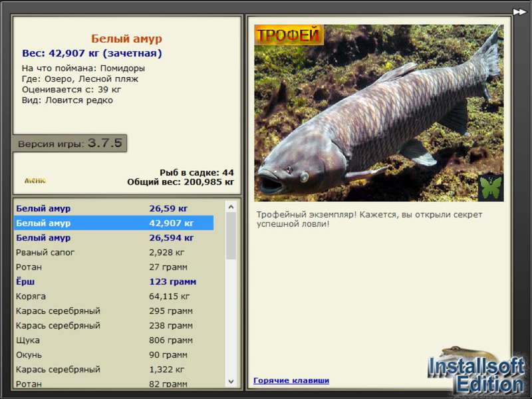Select Белый амур 26,594 кг entry
This screenshot has width=532, height=399.
[x=114, y=237]
